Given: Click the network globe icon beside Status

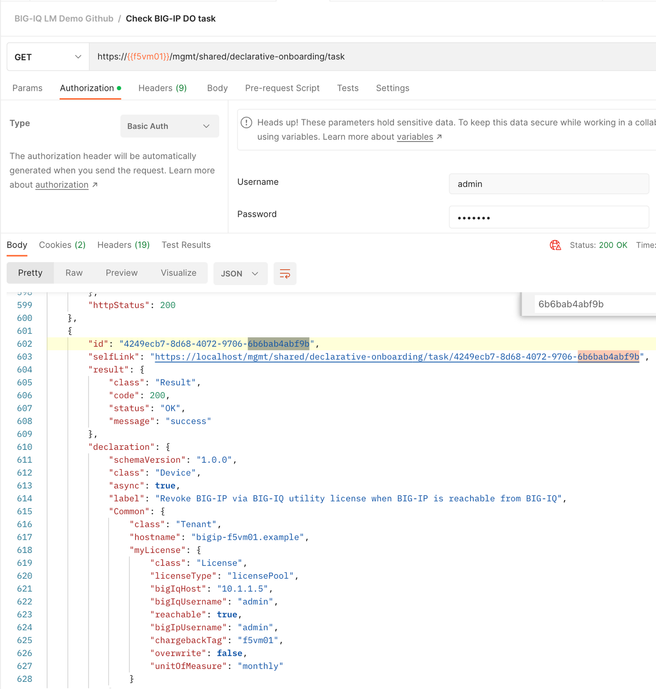Looking at the screenshot, I should point(556,245).
